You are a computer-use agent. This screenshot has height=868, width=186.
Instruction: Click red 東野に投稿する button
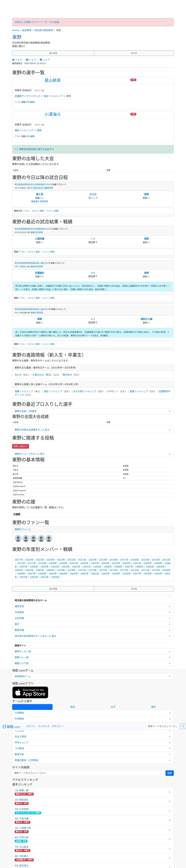(21, 446)
